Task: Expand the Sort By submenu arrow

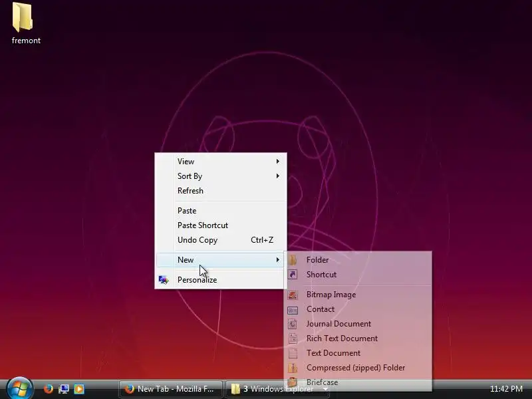Action: tap(277, 176)
